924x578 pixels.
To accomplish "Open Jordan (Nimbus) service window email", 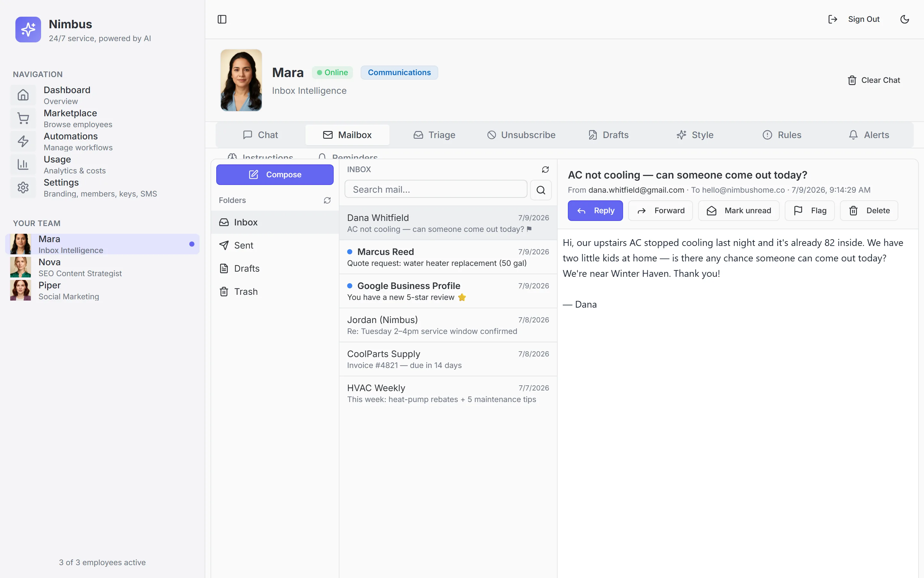I will [448, 325].
